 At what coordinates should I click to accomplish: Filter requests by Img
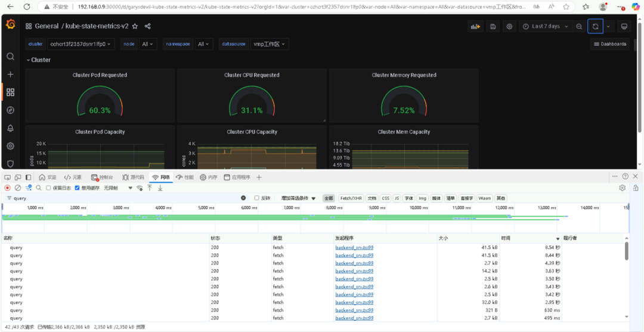pyautogui.click(x=423, y=198)
